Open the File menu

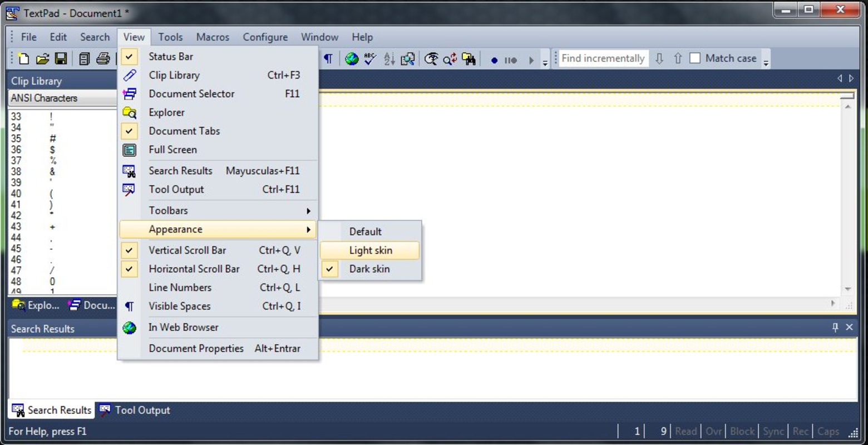pos(28,37)
